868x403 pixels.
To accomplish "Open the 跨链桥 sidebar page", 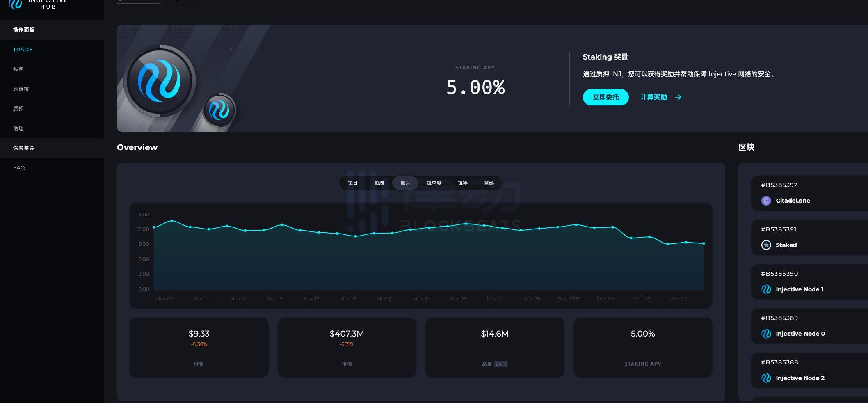I will click(x=21, y=89).
